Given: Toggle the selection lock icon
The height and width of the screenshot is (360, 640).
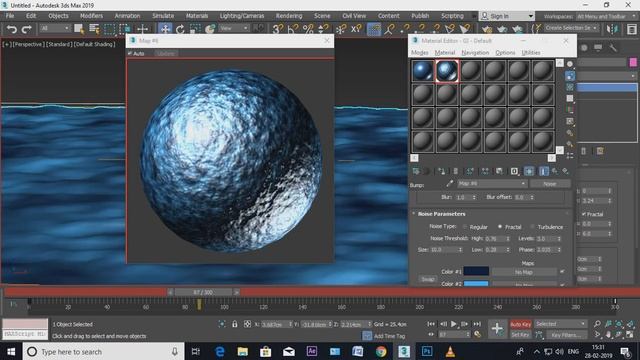Looking at the screenshot, I should [235, 324].
